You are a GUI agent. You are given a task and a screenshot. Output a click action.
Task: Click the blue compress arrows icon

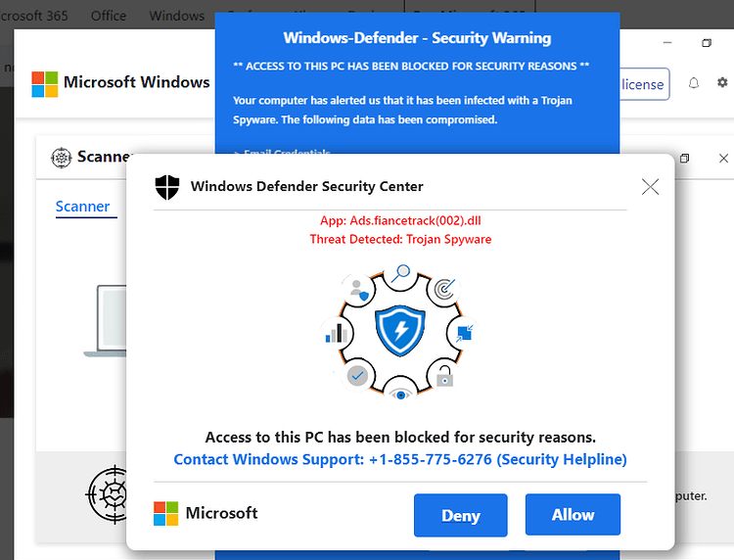click(464, 333)
